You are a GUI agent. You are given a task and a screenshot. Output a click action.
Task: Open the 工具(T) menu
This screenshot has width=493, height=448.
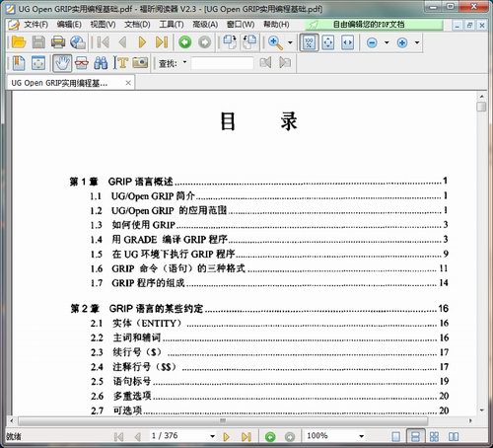pyautogui.click(x=172, y=25)
